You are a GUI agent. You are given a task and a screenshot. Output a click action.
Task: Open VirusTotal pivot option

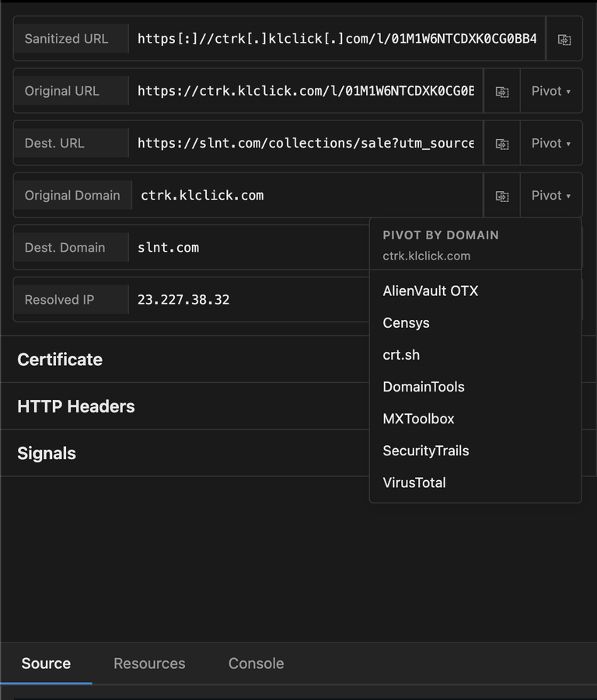tap(476, 482)
